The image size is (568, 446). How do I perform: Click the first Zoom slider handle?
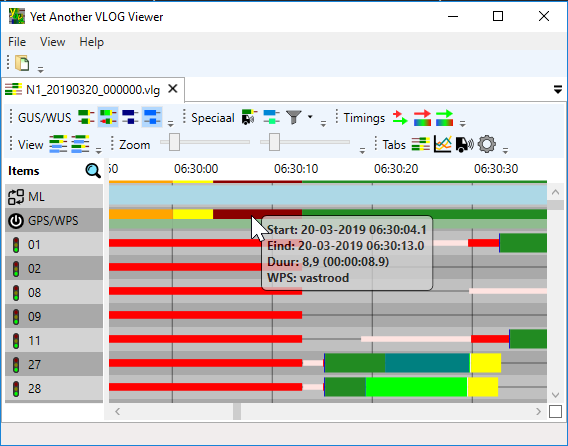pos(175,142)
